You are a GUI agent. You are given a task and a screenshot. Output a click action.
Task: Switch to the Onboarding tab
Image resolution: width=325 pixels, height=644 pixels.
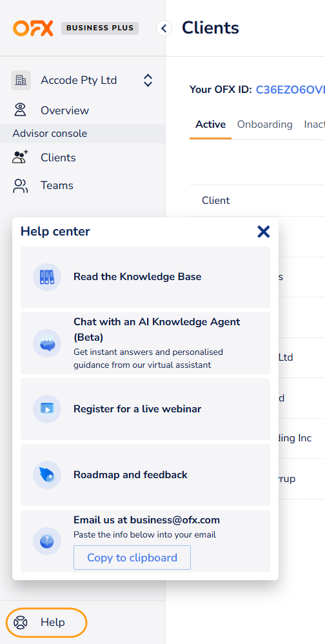[x=264, y=125]
